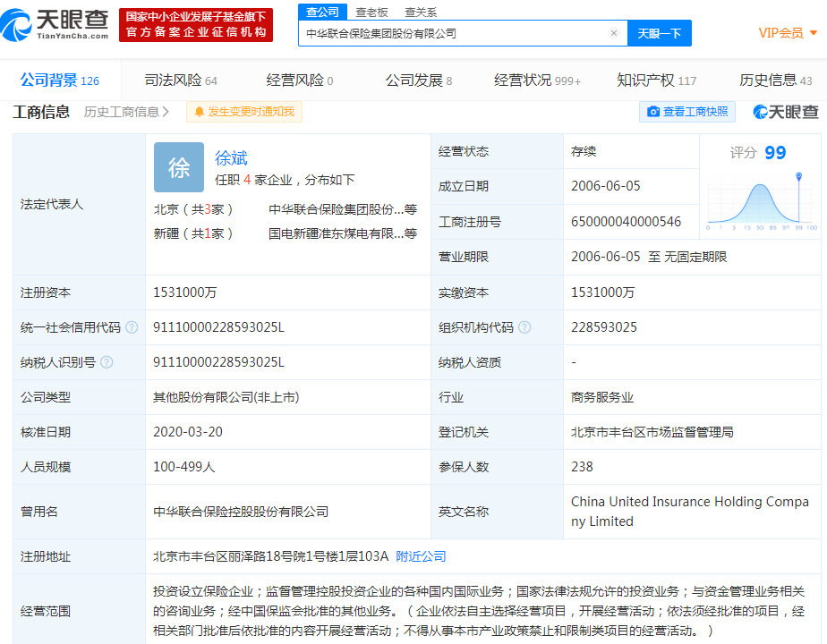Click the bell icon on notification button

pyautogui.click(x=200, y=112)
